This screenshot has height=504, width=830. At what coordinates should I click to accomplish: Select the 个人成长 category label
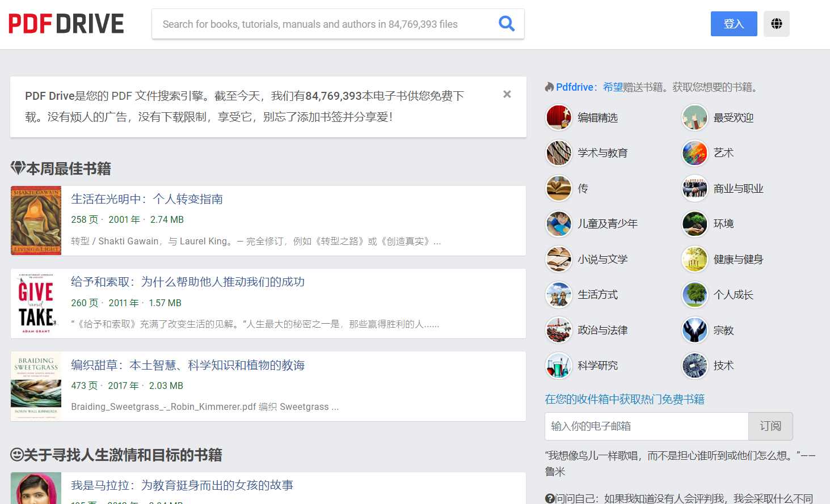[x=734, y=295]
